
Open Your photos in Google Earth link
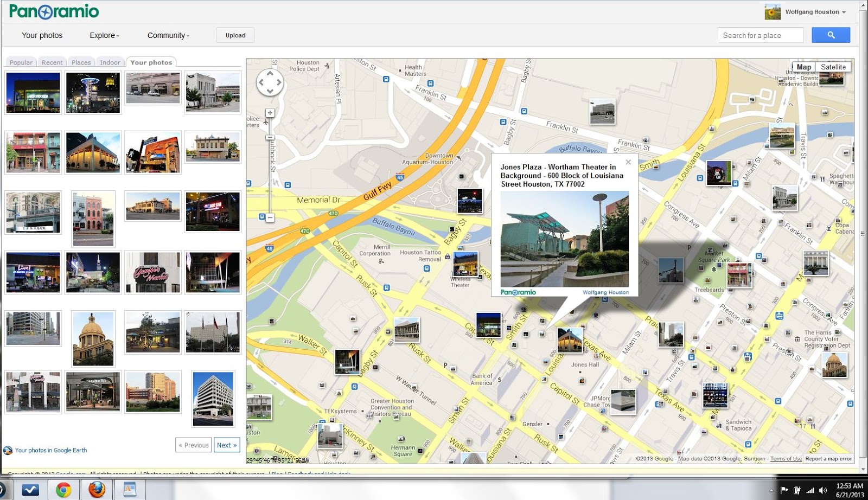tap(51, 450)
